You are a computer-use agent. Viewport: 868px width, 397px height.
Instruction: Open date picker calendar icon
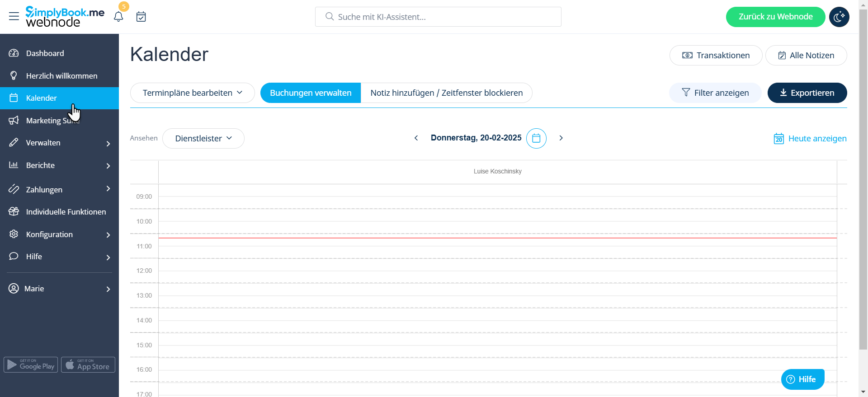pos(536,138)
